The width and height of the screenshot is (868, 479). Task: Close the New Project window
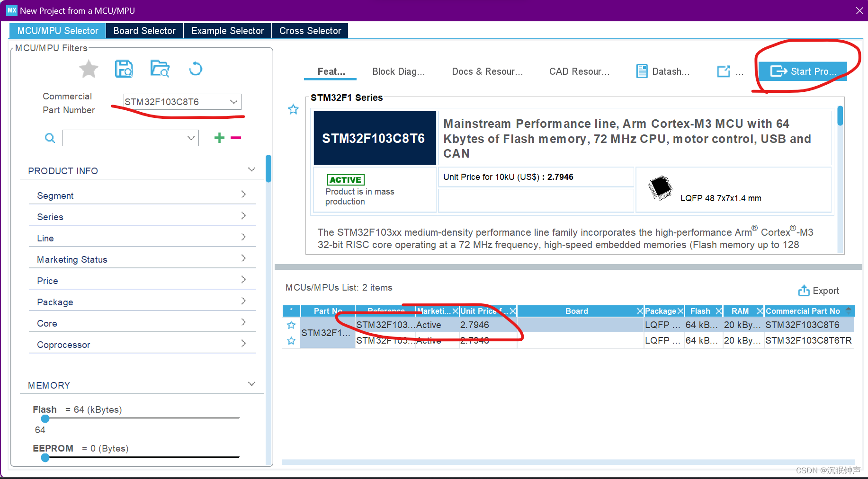point(859,10)
